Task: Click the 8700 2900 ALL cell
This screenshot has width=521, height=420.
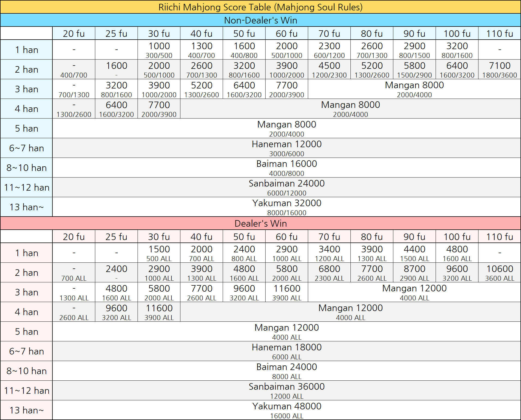Action: coord(414,273)
